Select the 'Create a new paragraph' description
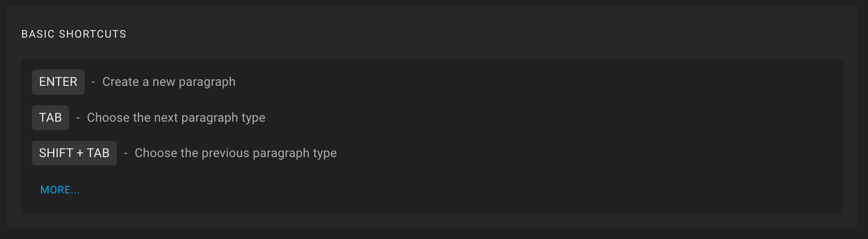Screen dimensions: 868x239 pyautogui.click(x=169, y=82)
